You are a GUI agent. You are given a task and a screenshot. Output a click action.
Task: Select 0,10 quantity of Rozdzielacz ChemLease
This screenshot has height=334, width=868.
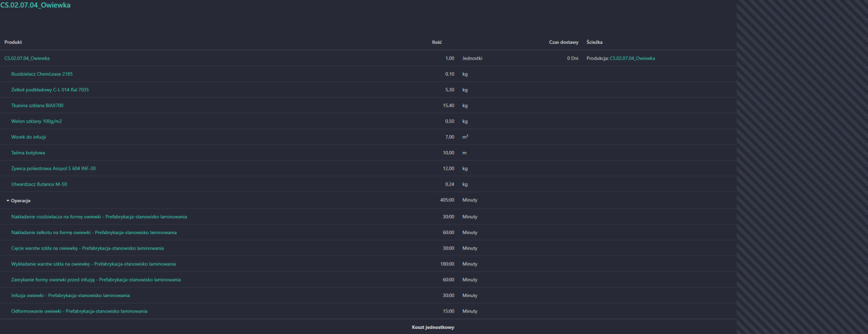tap(450, 74)
